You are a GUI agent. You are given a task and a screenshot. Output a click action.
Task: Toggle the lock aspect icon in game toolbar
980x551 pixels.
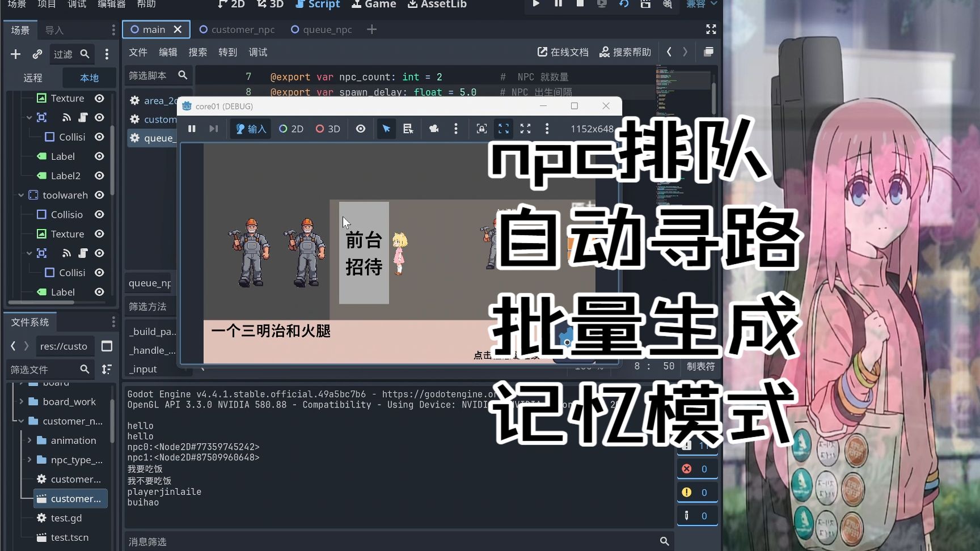click(x=481, y=129)
